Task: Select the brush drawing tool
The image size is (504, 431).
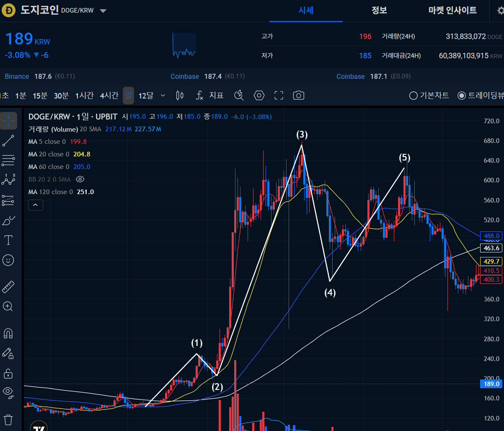Action: (x=8, y=220)
